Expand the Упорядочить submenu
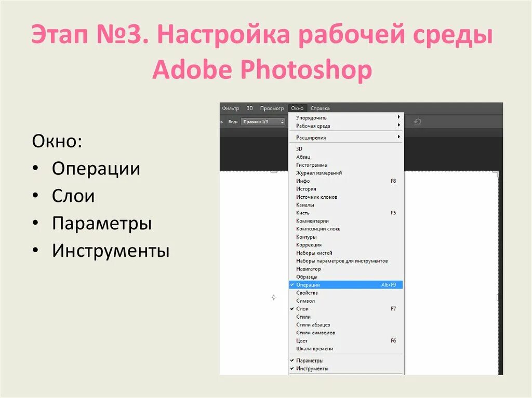The width and height of the screenshot is (532, 398). 346,118
